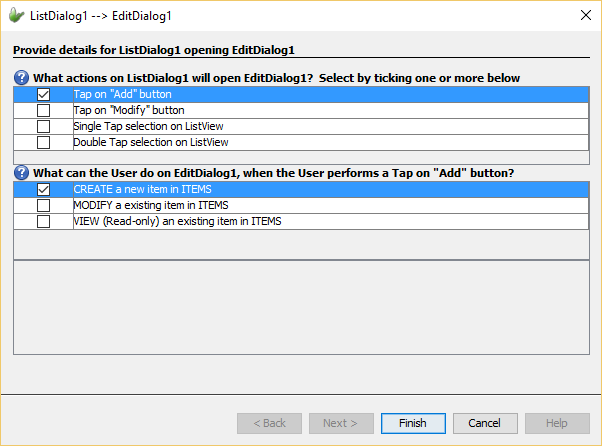
Task: Enable VIEW (Read-only) existing item checkbox
Action: point(43,222)
